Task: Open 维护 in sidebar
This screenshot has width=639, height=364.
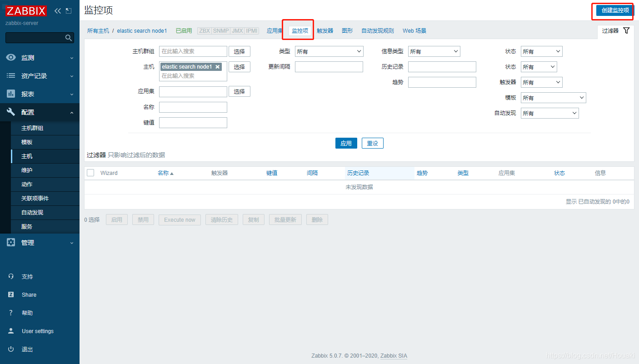Action: [x=45, y=170]
